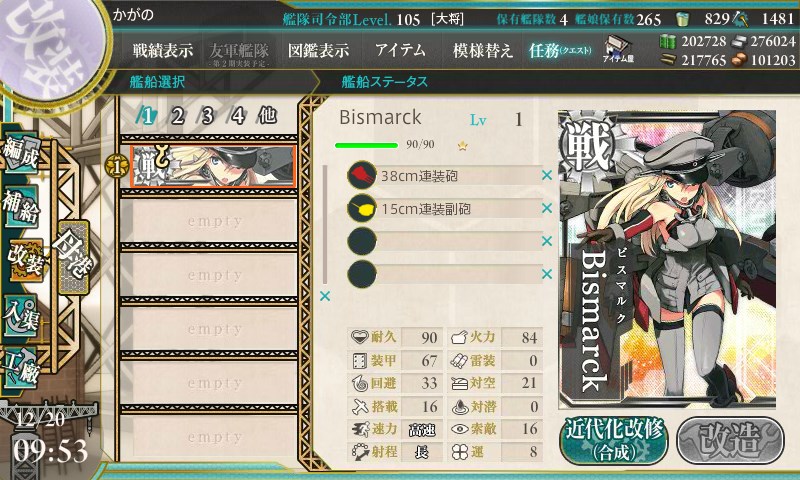
Task: Select Bismarck ship banner in fleet list
Action: (213, 167)
